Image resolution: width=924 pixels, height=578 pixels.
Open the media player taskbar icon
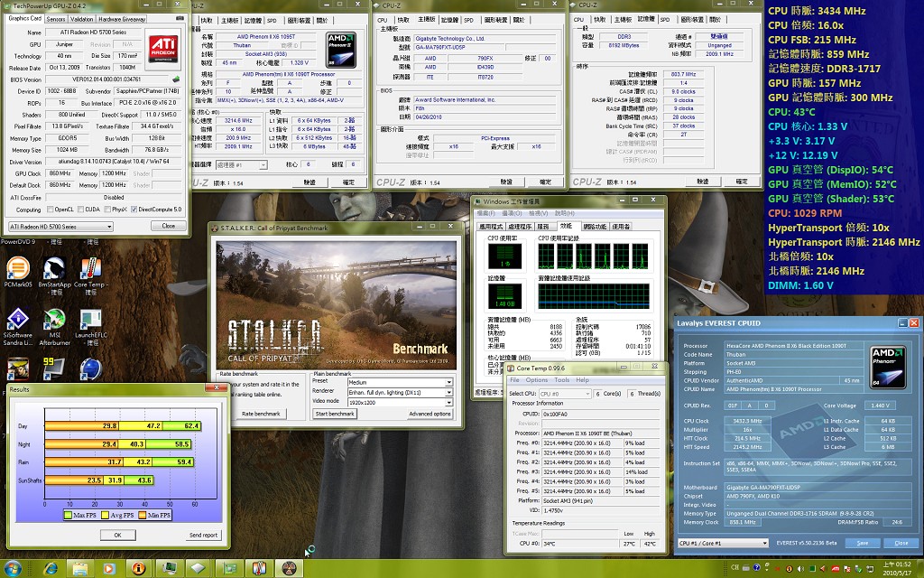click(109, 569)
